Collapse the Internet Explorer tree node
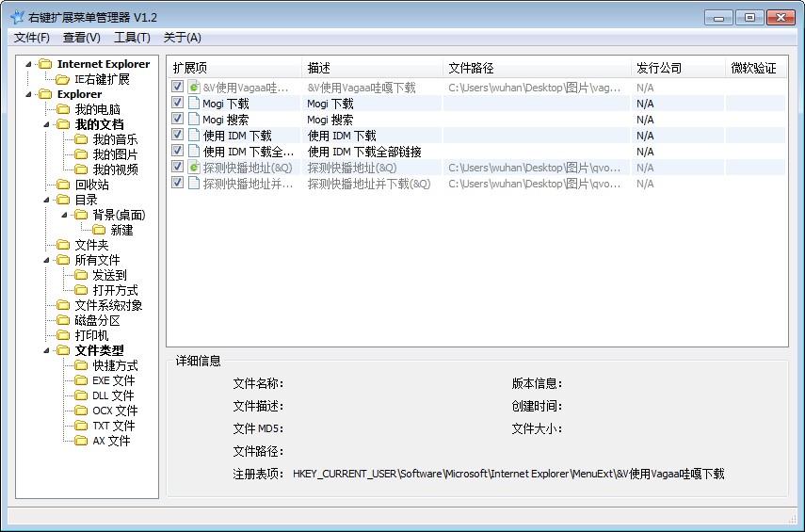The image size is (805, 532). (x=29, y=64)
